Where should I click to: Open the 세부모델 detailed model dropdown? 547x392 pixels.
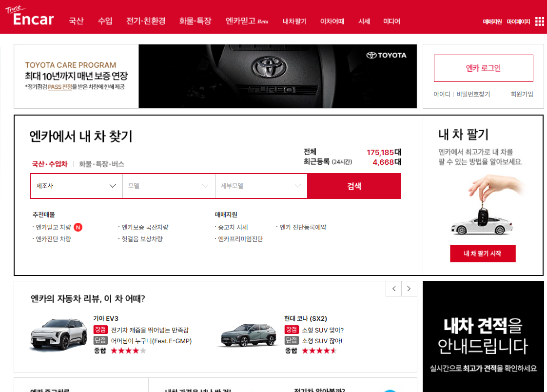coord(261,186)
